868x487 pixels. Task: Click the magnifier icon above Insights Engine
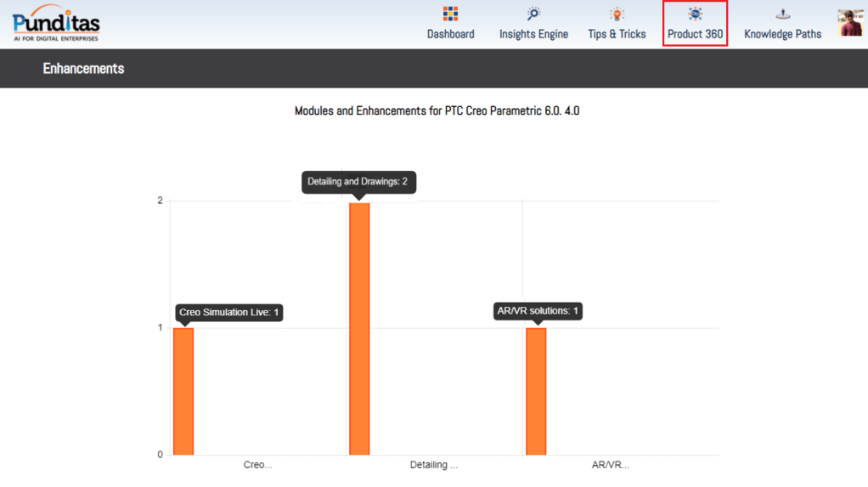pos(533,14)
